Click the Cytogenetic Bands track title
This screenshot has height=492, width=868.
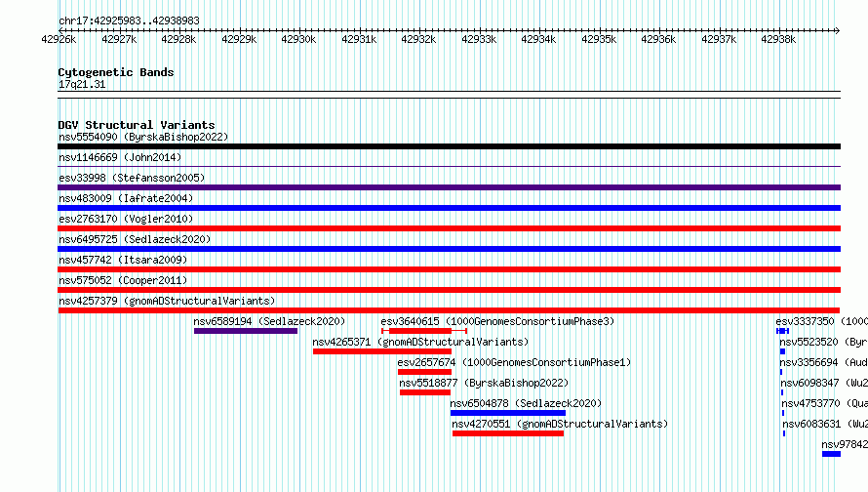[116, 72]
